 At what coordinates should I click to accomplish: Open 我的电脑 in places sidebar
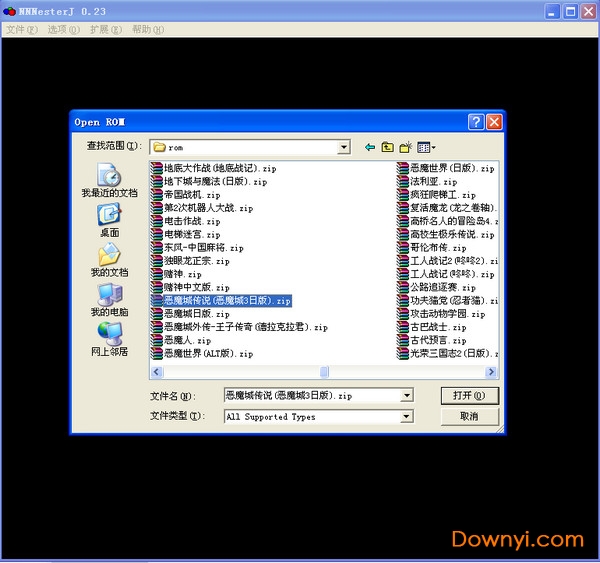coord(109,300)
